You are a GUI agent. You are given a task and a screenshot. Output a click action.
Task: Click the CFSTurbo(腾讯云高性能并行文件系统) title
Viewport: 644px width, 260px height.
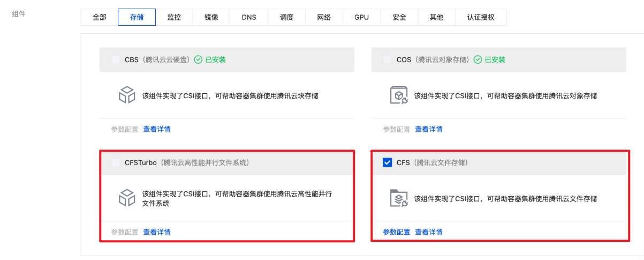187,162
